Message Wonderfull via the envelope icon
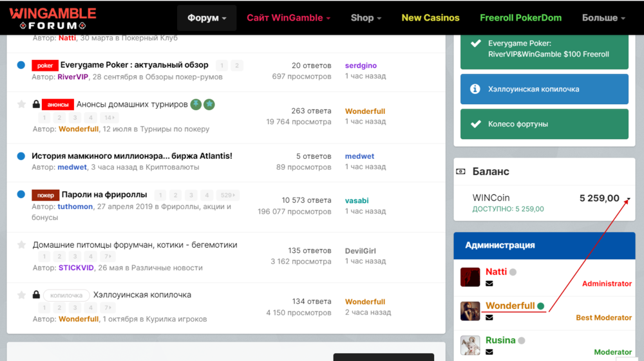The width and height of the screenshot is (644, 361). pos(489,318)
